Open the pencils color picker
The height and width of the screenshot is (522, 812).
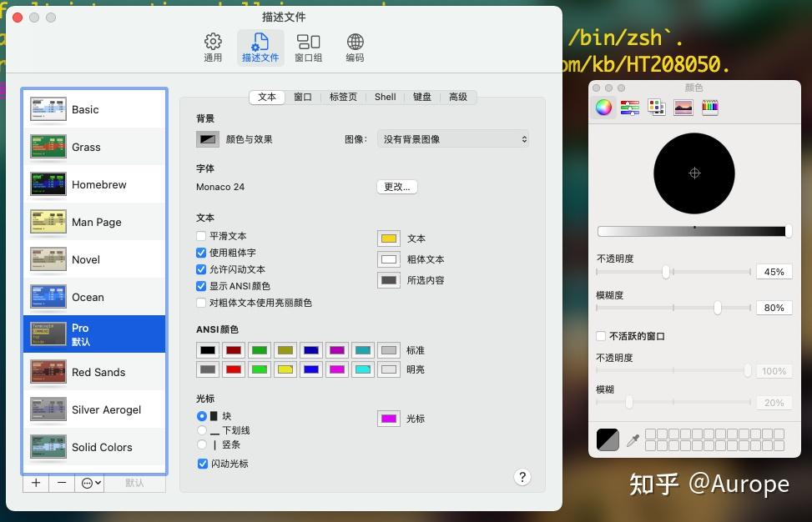click(710, 107)
